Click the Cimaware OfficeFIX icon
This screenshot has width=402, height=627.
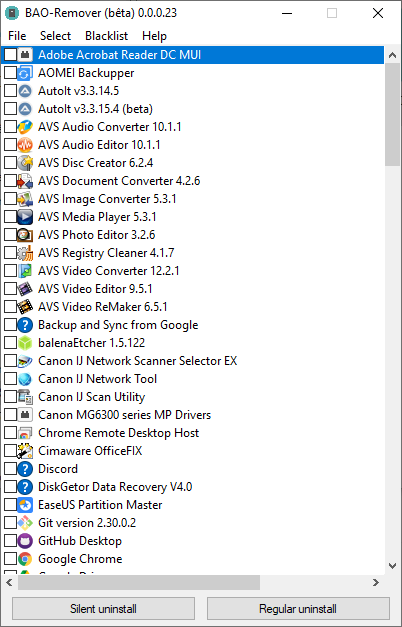click(x=25, y=451)
